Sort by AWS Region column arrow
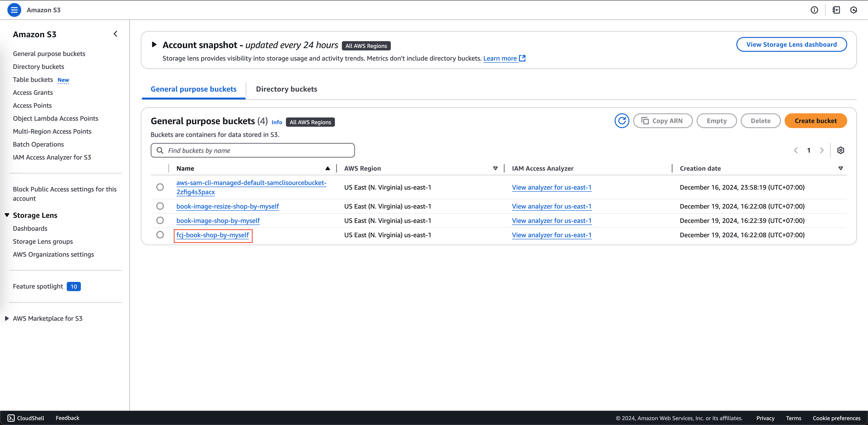 point(495,168)
